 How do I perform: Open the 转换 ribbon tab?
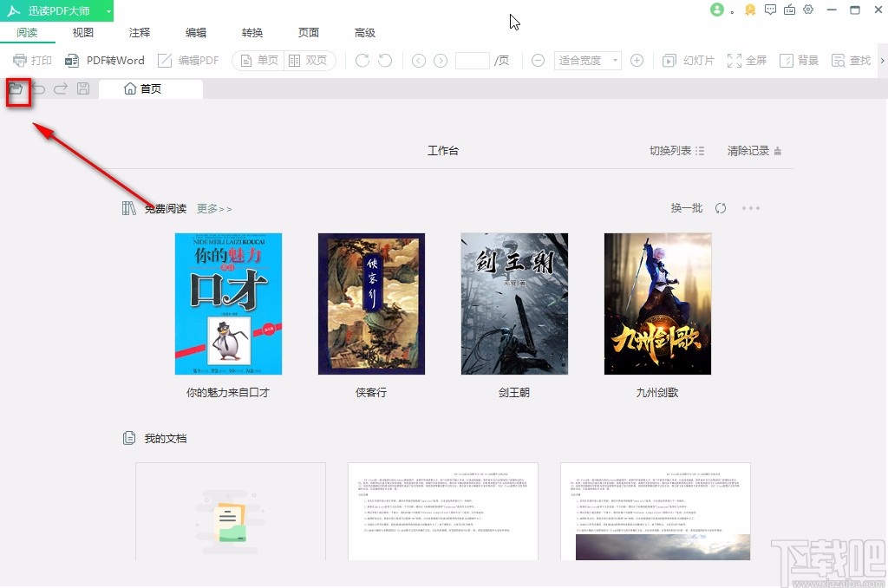point(252,33)
